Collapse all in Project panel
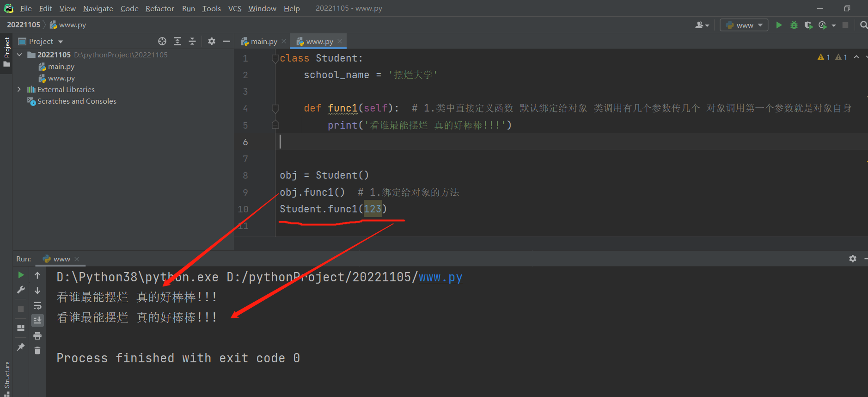This screenshot has height=397, width=868. tap(192, 41)
